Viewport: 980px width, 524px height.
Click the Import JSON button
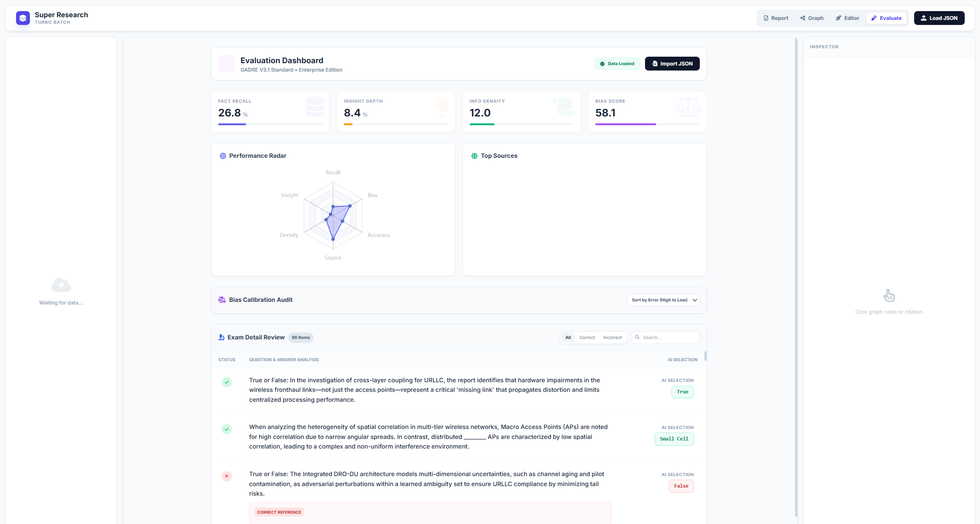(672, 64)
